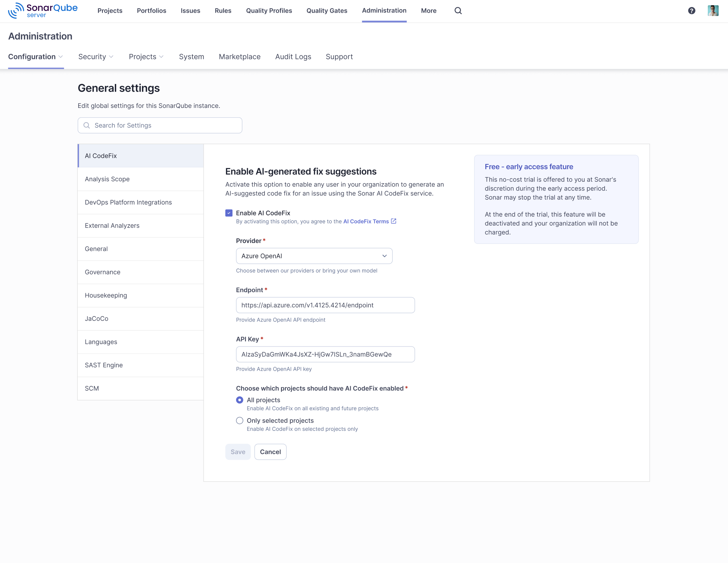Viewport: 728px width, 563px height.
Task: Expand the Security dropdown menu
Action: [96, 57]
